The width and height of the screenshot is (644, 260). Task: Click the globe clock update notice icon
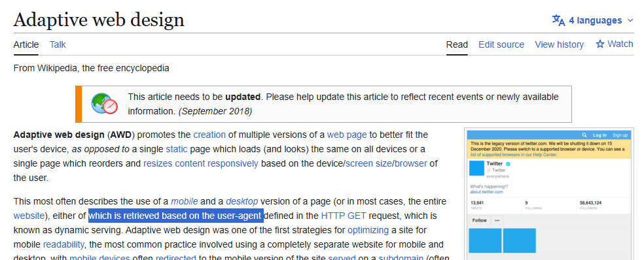pyautogui.click(x=104, y=104)
